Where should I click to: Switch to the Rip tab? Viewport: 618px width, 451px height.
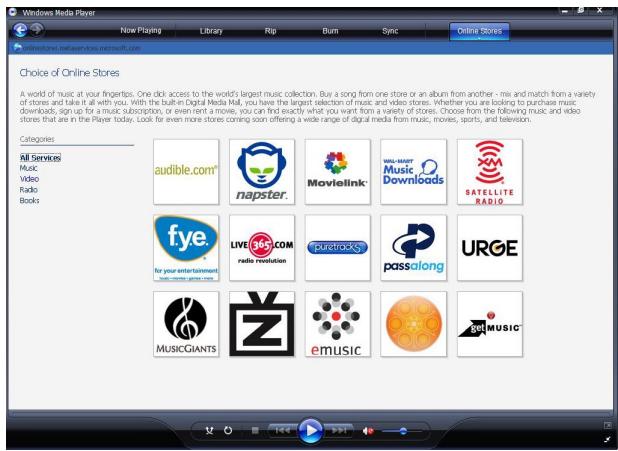270,31
